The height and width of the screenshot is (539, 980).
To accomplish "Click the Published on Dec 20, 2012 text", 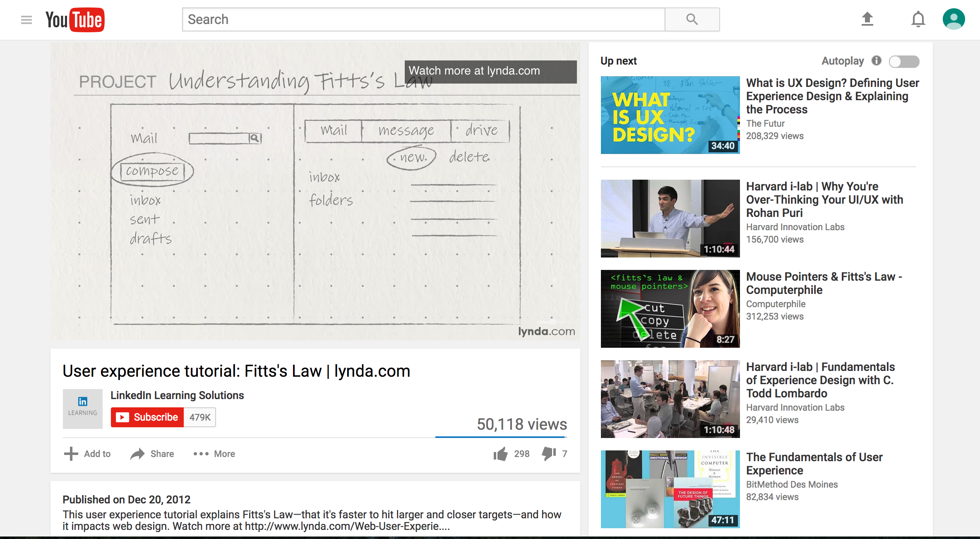I will point(126,500).
